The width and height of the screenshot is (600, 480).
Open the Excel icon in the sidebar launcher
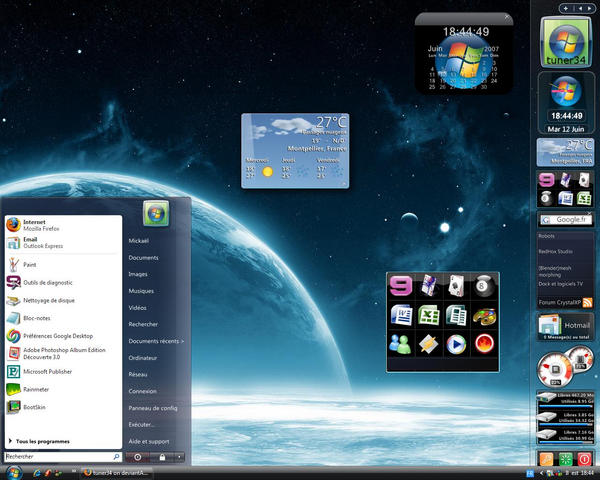(584, 198)
